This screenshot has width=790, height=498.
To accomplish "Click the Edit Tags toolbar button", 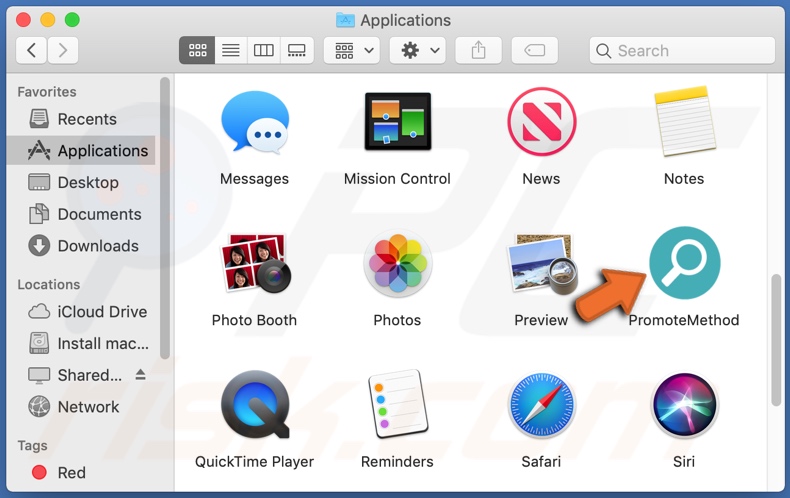I will click(x=535, y=50).
